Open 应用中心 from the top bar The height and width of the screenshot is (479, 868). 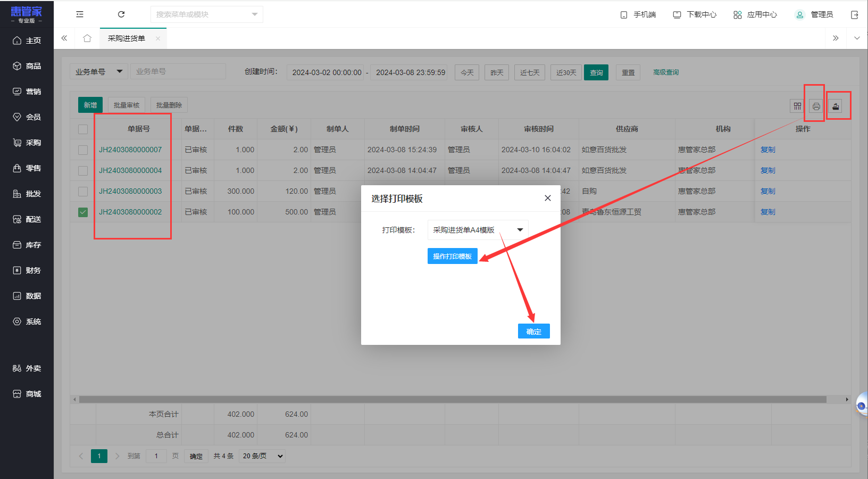coord(755,15)
